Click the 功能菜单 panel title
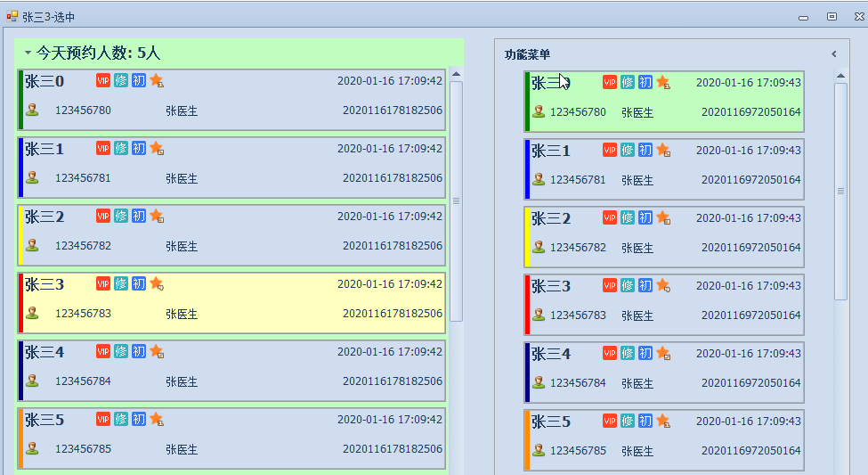The height and width of the screenshot is (475, 868). click(x=527, y=54)
